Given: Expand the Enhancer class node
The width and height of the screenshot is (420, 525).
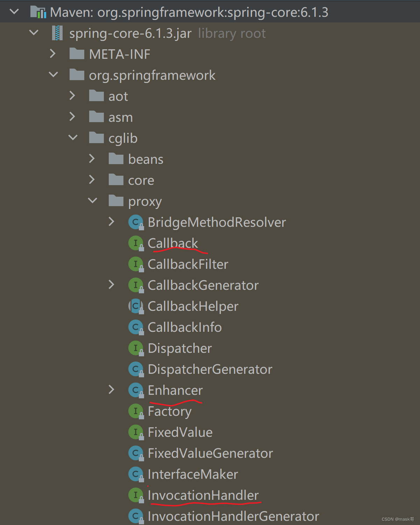Looking at the screenshot, I should [112, 390].
